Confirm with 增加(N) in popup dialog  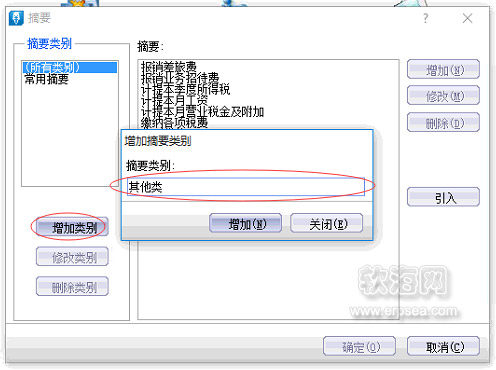(x=246, y=223)
